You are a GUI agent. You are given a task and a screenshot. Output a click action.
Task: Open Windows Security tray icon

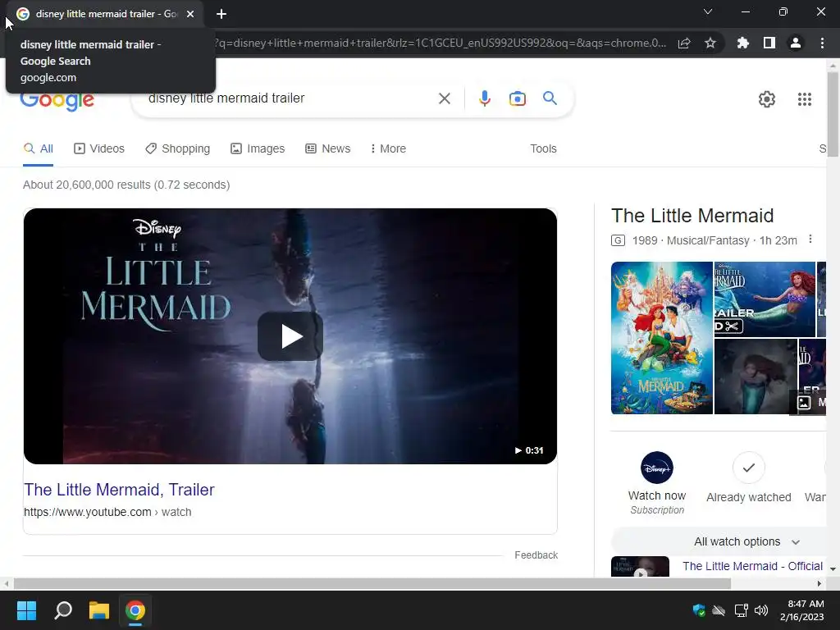point(699,610)
